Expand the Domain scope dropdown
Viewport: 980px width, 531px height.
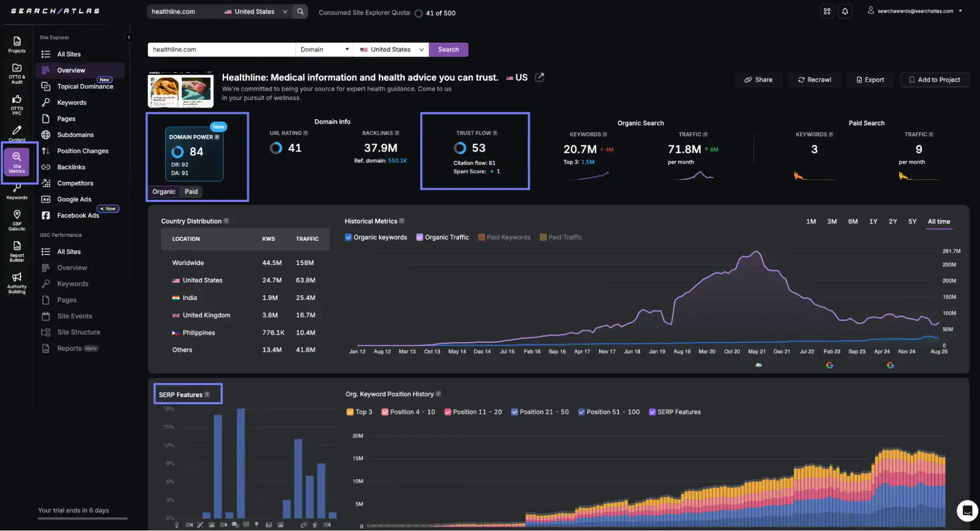(324, 50)
